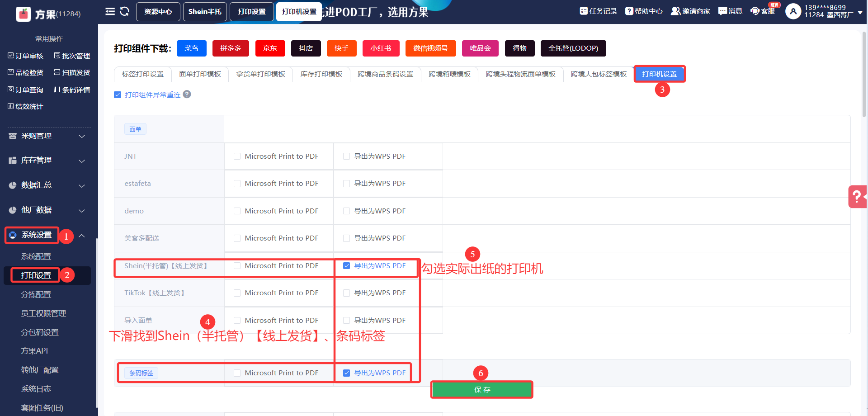Download the 微信视频号 print component

[x=431, y=48]
